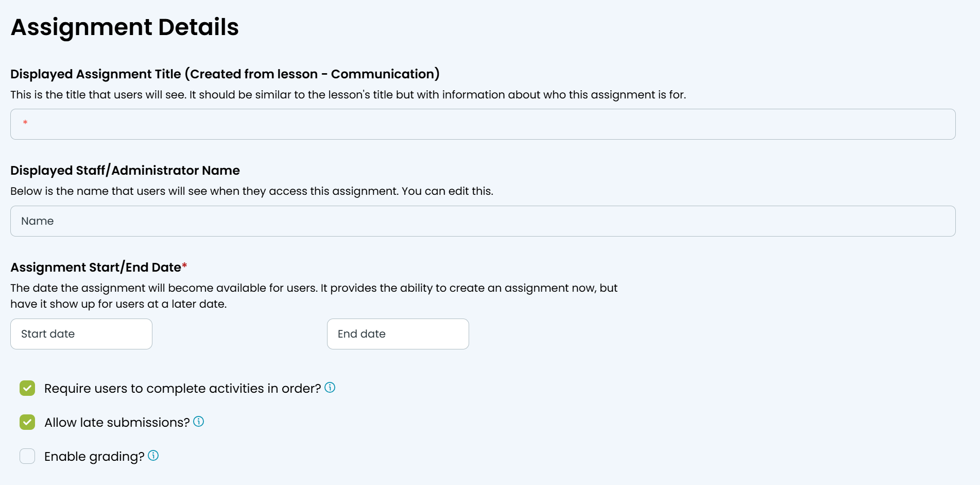Screen dimensions: 980x485
Task: Enable the grading checkbox
Action: [x=27, y=456]
